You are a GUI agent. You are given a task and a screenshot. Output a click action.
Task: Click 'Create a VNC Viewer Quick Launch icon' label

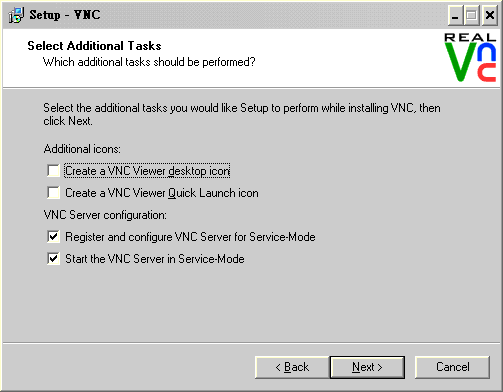click(162, 193)
